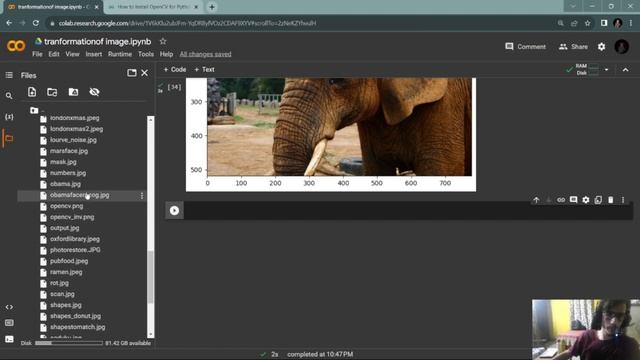
Task: Run the empty code cell
Action: coord(174,211)
